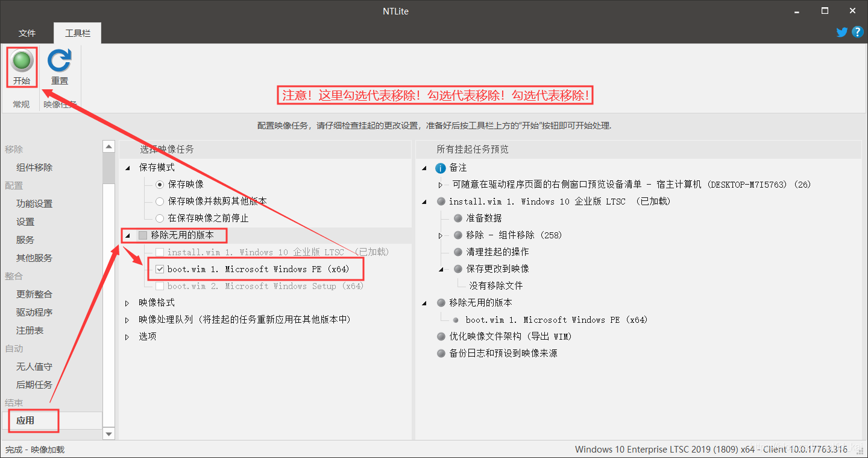Go to 设置 page in sidebar
868x458 pixels.
(25, 222)
